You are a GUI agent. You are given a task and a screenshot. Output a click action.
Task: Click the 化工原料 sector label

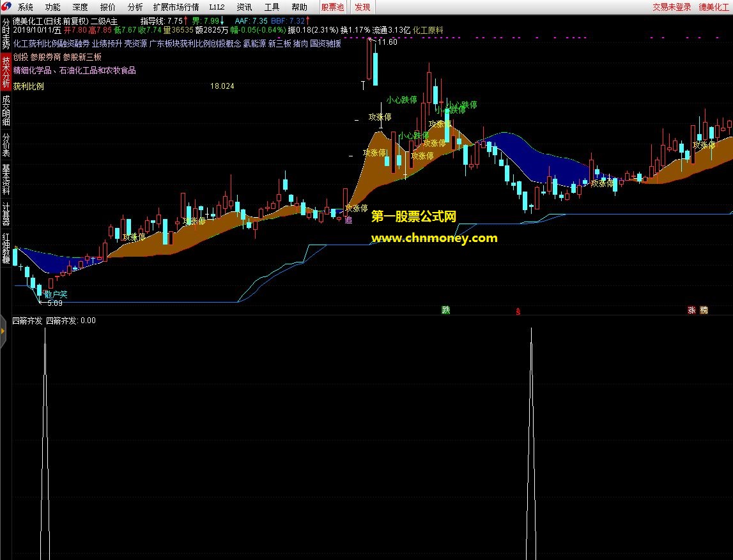point(428,31)
